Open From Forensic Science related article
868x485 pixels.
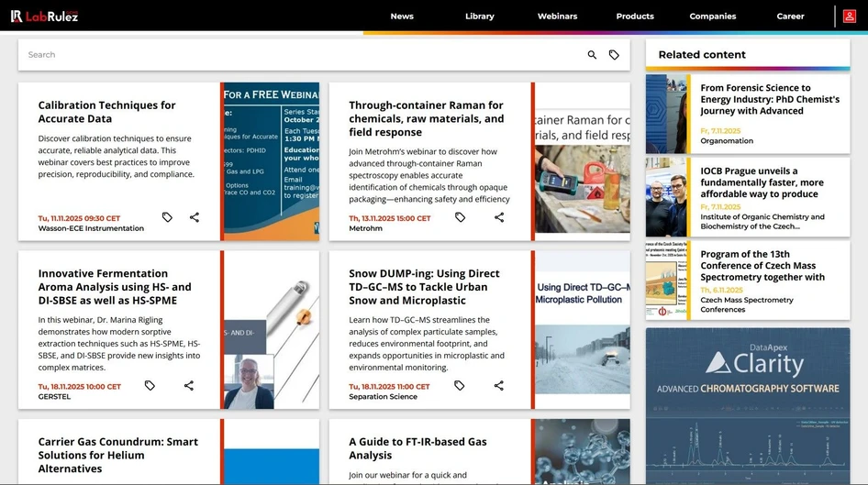769,99
